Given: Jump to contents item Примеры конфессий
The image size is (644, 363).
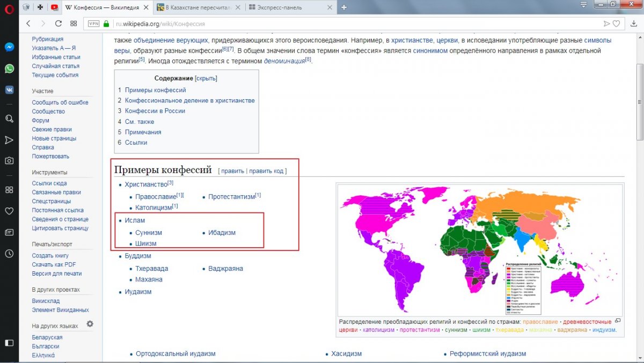Looking at the screenshot, I should pos(156,90).
